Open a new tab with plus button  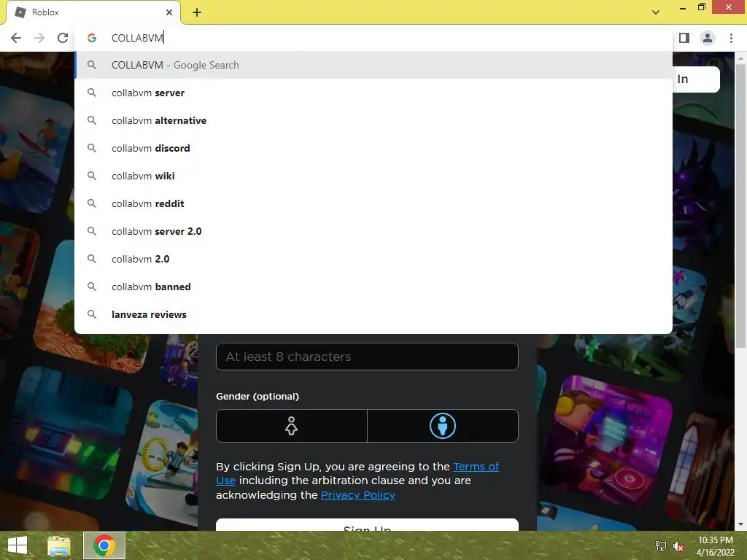pyautogui.click(x=197, y=13)
